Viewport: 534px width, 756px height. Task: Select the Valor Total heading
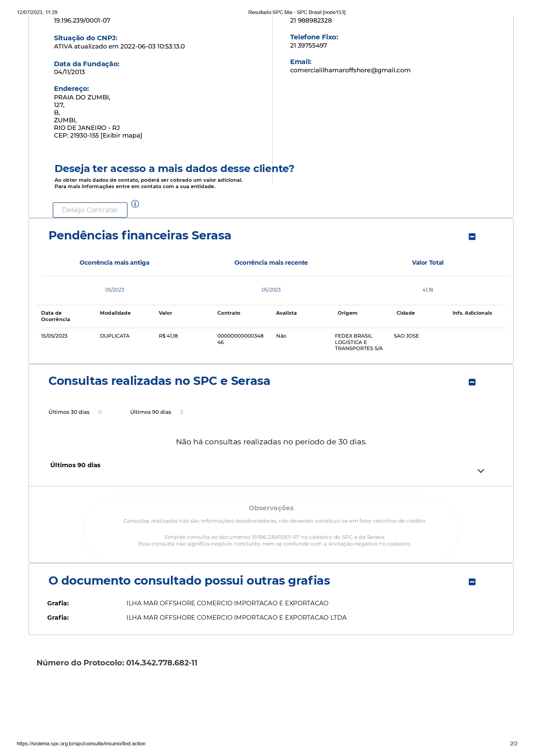point(427,263)
